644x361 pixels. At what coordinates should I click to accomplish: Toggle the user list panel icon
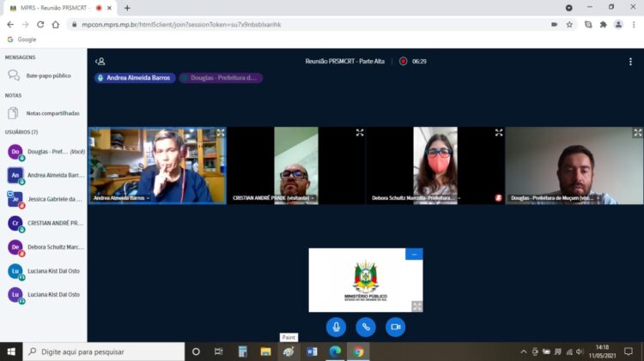pyautogui.click(x=100, y=62)
